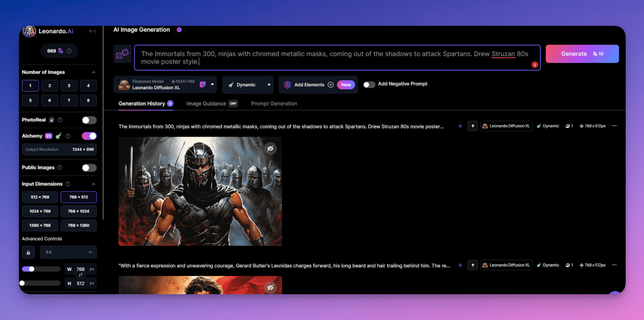
Task: Choose the 512 × 768 input dimension
Action: (x=40, y=197)
